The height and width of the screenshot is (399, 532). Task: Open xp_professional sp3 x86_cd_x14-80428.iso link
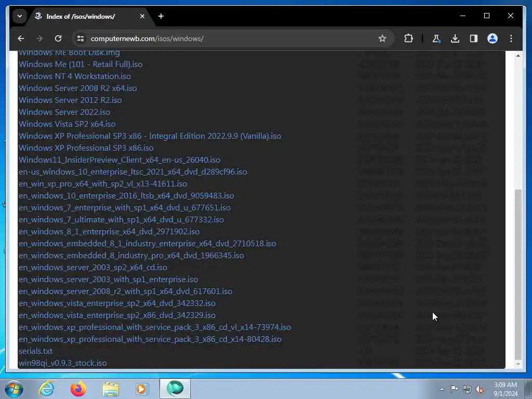pos(150,339)
